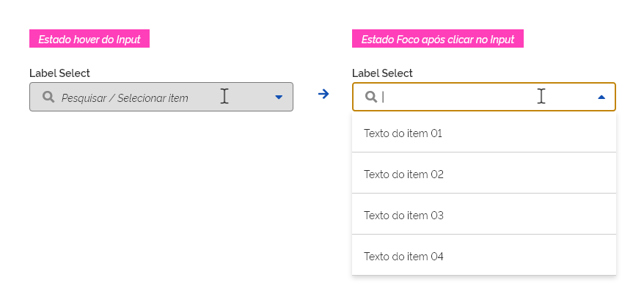Collapse the open list using the up caret
Screen dimensions: 644x305
[x=601, y=97]
